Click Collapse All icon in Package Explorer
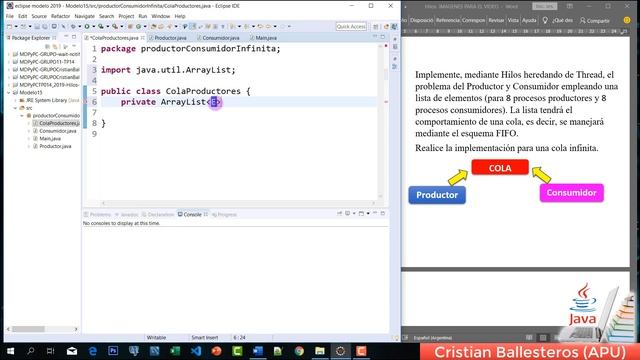Screen dimensions: 640x360 48,46
